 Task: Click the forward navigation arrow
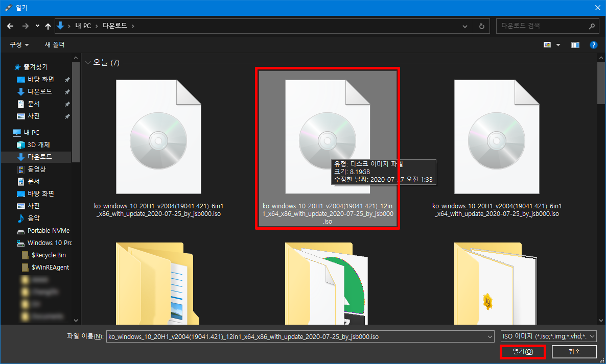tap(25, 26)
